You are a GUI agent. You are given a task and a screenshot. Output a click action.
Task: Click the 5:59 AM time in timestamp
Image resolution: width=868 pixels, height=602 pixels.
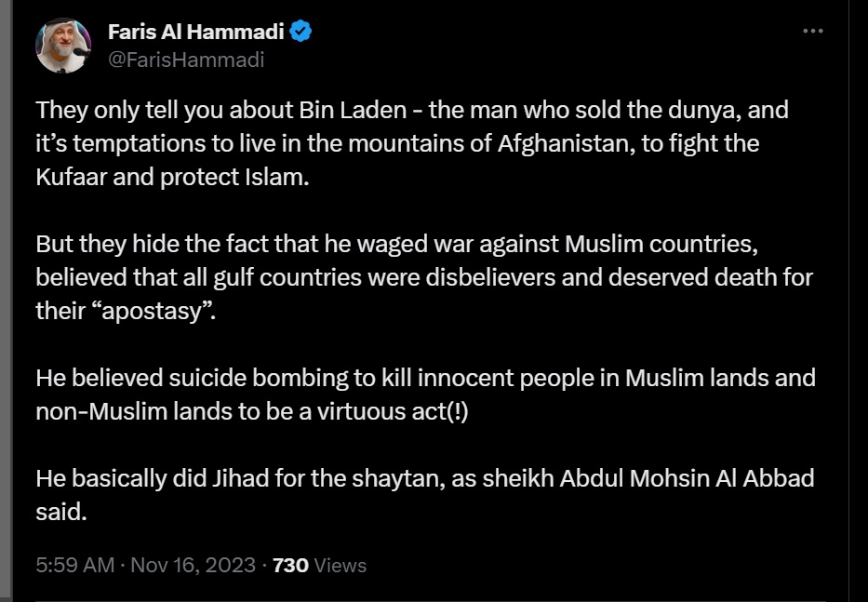point(74,565)
